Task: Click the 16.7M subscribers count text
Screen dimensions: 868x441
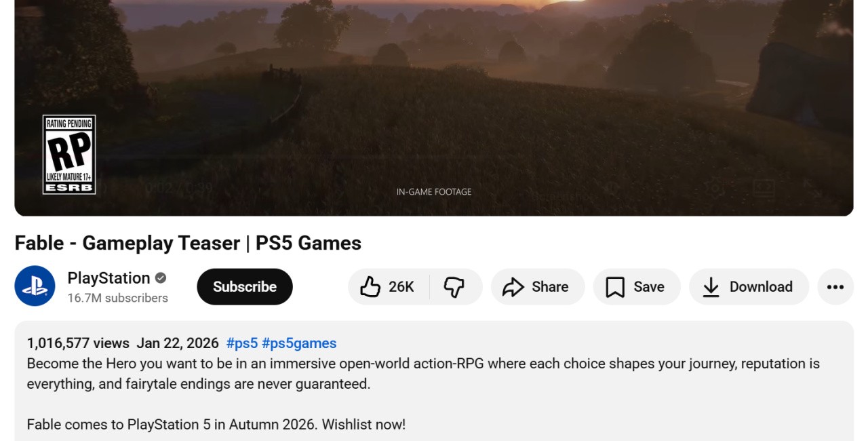Action: pyautogui.click(x=118, y=298)
